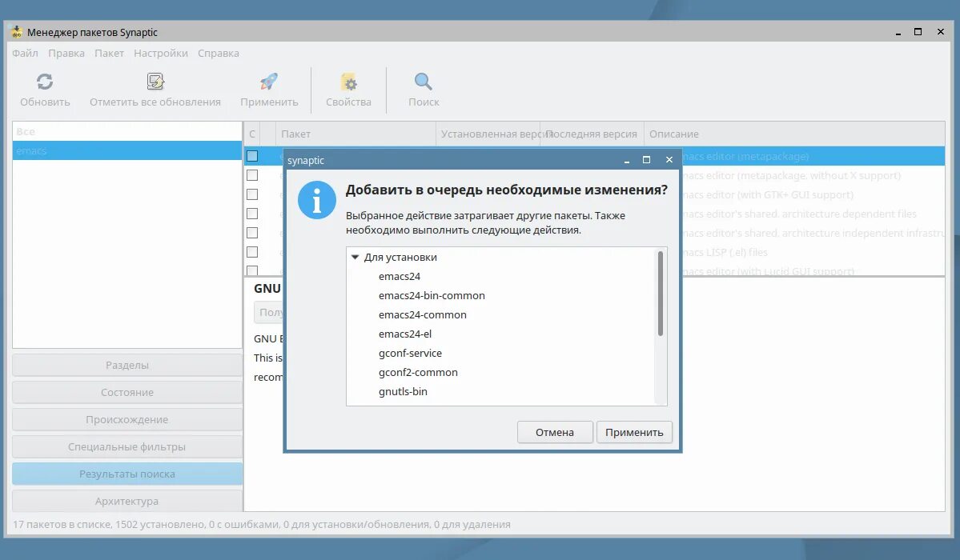Image resolution: width=960 pixels, height=560 pixels.
Task: Select emacs24 in install list
Action: 400,276
